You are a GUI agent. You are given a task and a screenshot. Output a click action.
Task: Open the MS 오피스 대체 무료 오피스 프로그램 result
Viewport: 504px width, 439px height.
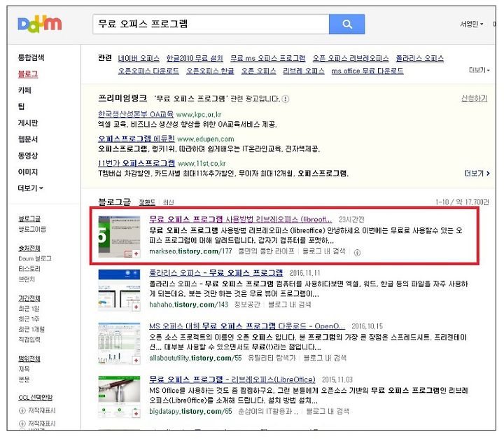pos(247,326)
